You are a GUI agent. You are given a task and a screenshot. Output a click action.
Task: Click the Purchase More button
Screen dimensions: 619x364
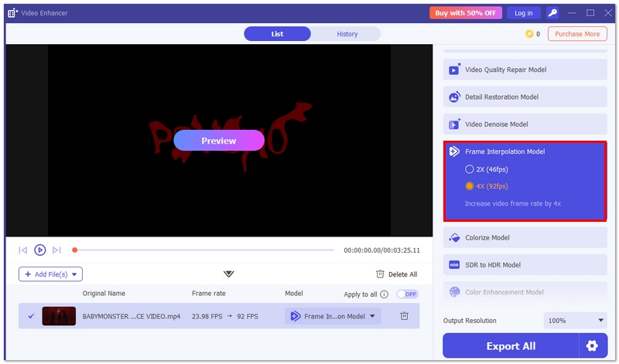[x=577, y=34]
